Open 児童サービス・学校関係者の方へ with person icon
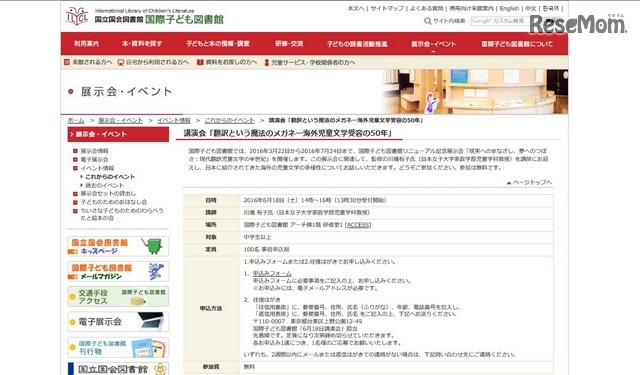 click(x=309, y=62)
